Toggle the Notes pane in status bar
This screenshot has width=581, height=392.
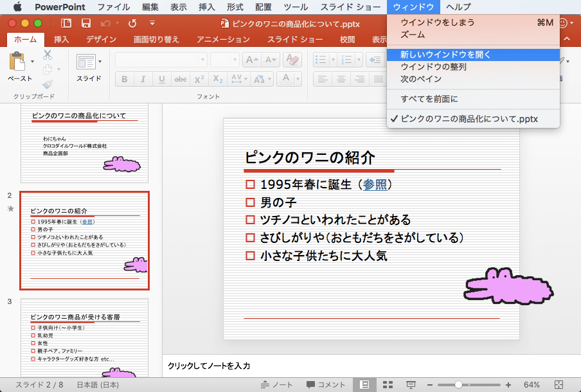click(x=276, y=384)
